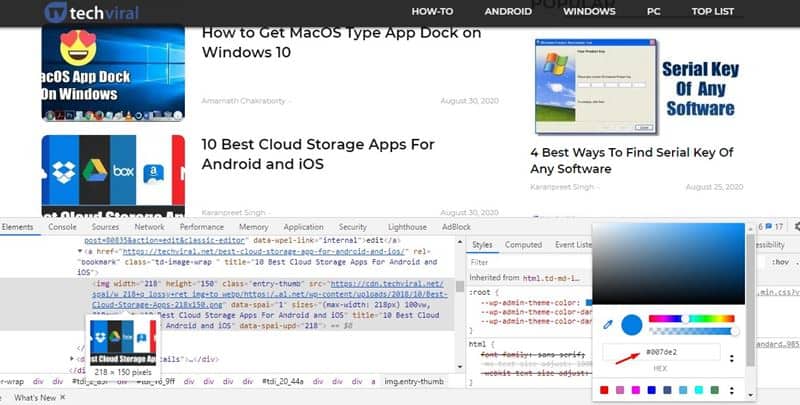Open the TOP LIST menu

[713, 11]
